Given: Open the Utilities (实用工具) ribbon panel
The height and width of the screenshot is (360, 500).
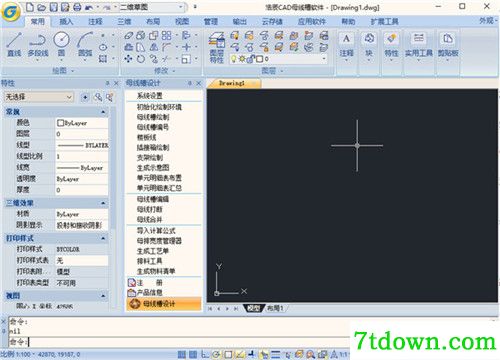Looking at the screenshot, I should click(419, 45).
